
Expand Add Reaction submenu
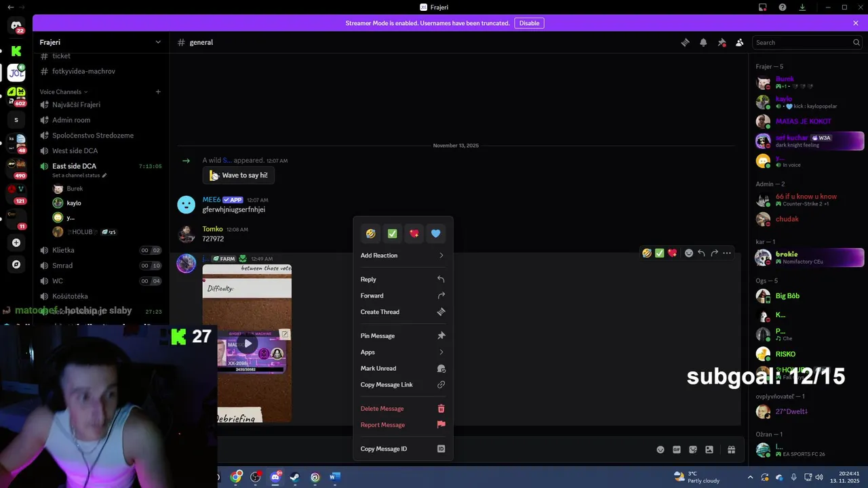403,256
